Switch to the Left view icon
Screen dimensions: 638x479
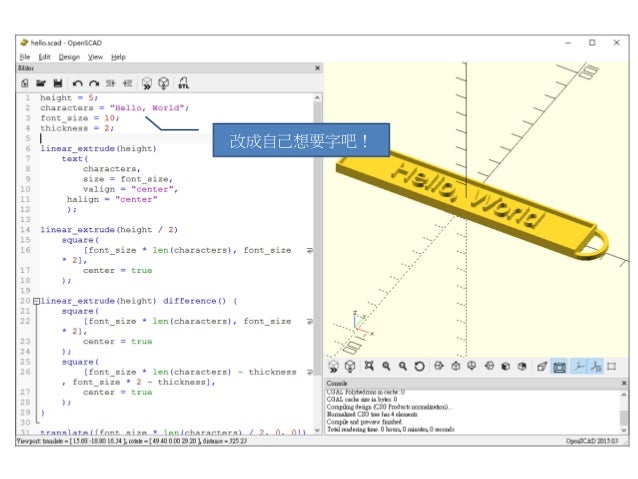[489, 366]
